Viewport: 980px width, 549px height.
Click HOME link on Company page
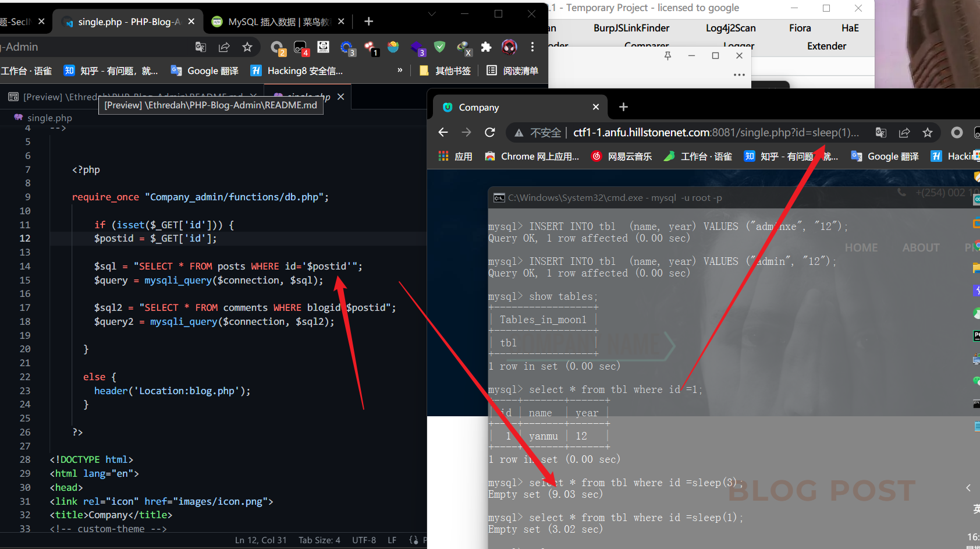(x=861, y=247)
